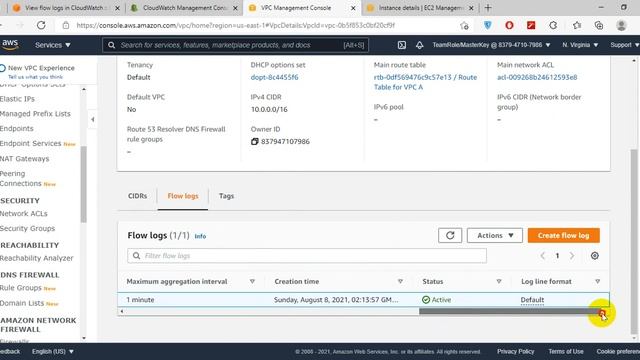Change language from English (US)

(x=53, y=351)
